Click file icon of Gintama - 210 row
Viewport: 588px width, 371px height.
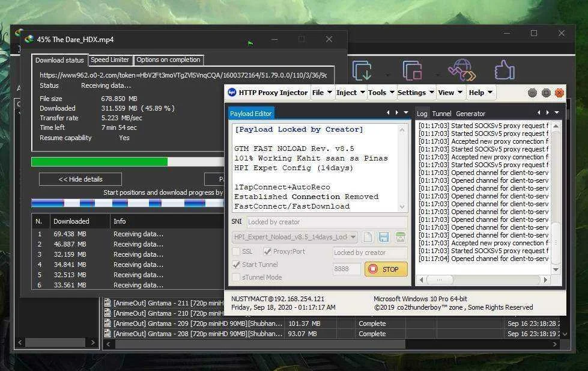[108, 313]
